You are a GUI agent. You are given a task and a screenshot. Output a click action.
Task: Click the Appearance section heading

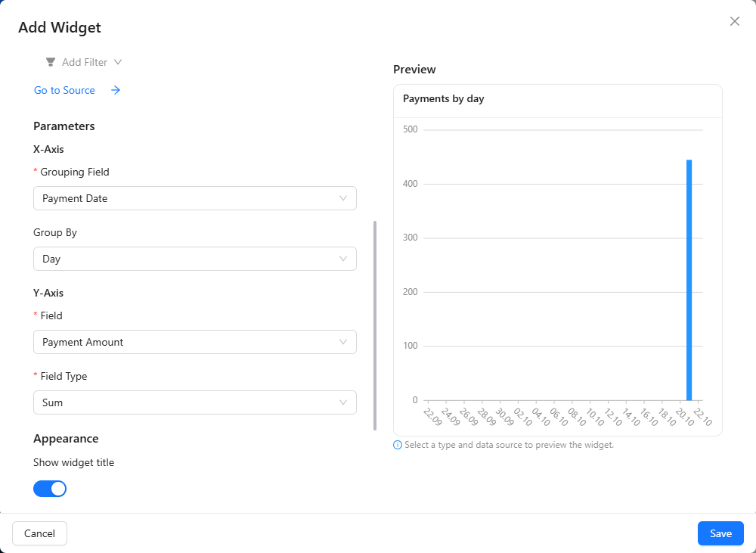click(x=66, y=439)
